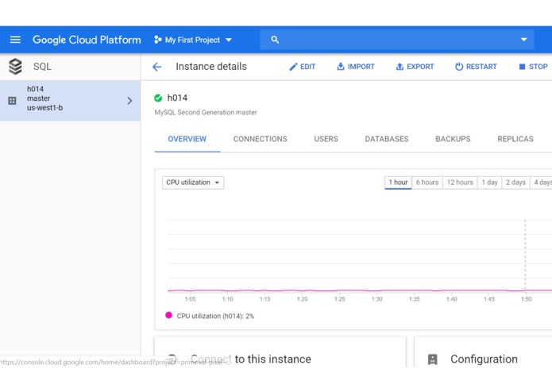This screenshot has height=392, width=552.
Task: Click the 1:30 chart axis label
Action: [377, 299]
